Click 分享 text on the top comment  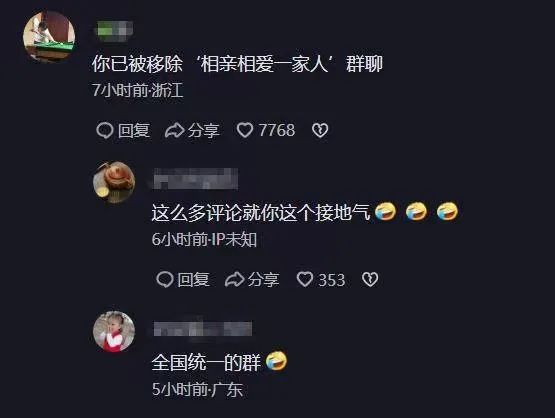[x=204, y=130]
